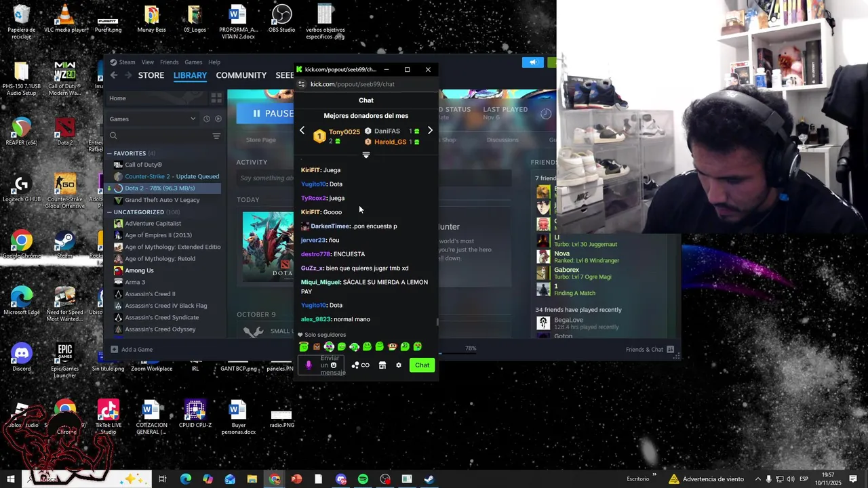Open VLC media player desktop shortcut
The height and width of the screenshot is (488, 868).
[65, 19]
